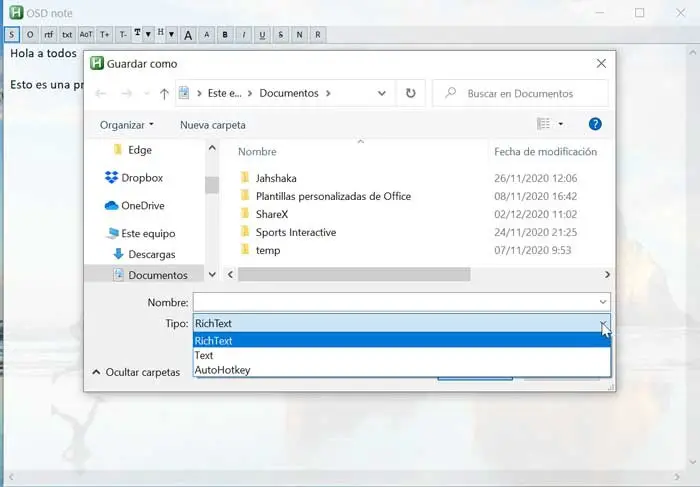Close the Guardar como dialog
The height and width of the screenshot is (487, 700).
[x=601, y=63]
